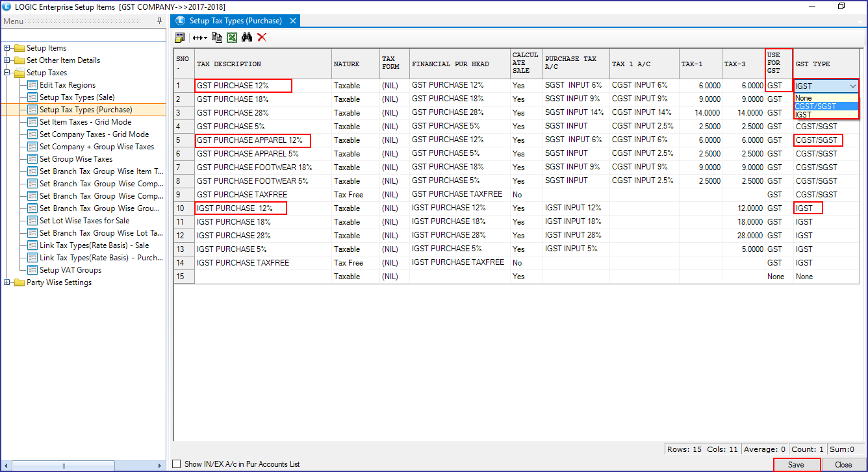868x472 pixels.
Task: Open Link Tax Types(Rate Basis) - Sale
Action: point(94,245)
